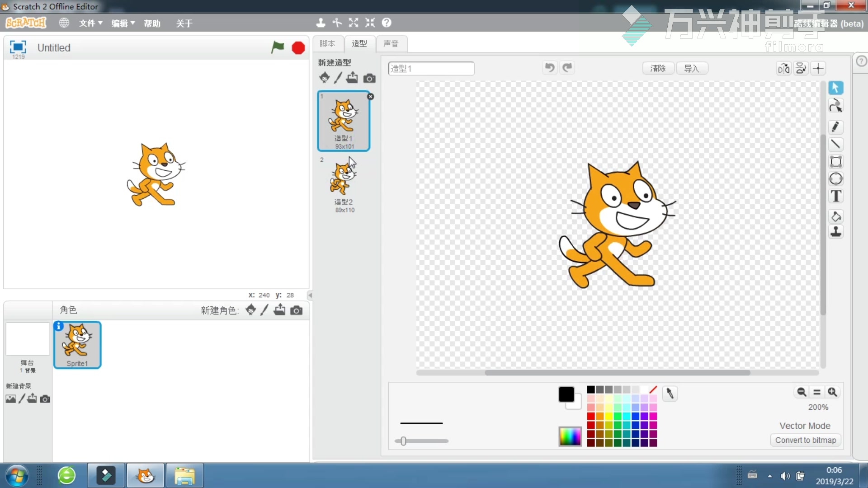Click the green flag to start
Screen dimensions: 868x488
coord(278,47)
